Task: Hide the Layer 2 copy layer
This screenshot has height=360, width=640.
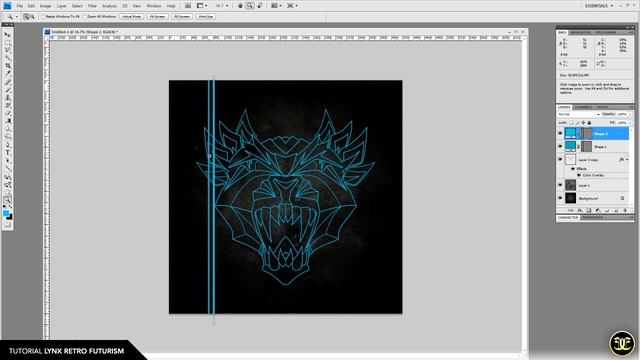Action: [560, 160]
